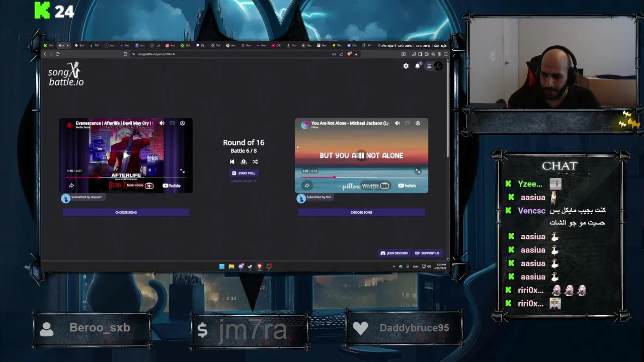Viewport: 644px width, 362px height.
Task: Open the user profile avatar menu
Action: pyautogui.click(x=438, y=66)
